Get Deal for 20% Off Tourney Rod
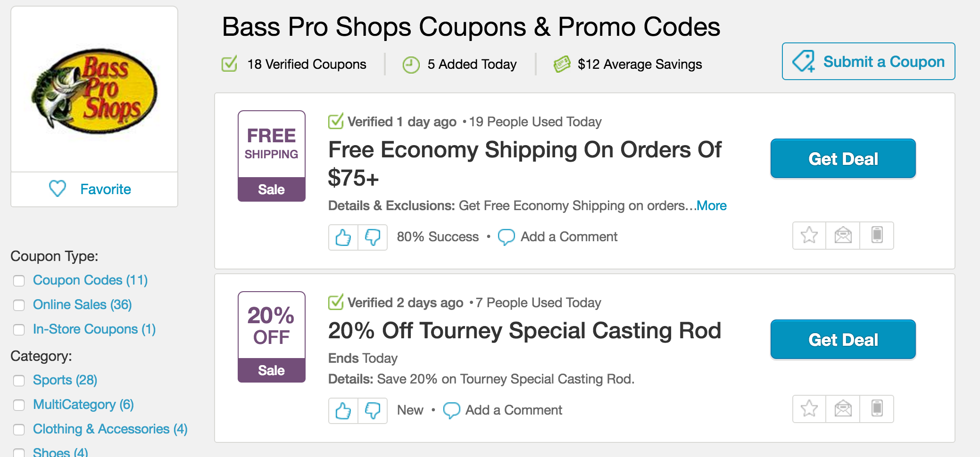The image size is (980, 457). (843, 340)
